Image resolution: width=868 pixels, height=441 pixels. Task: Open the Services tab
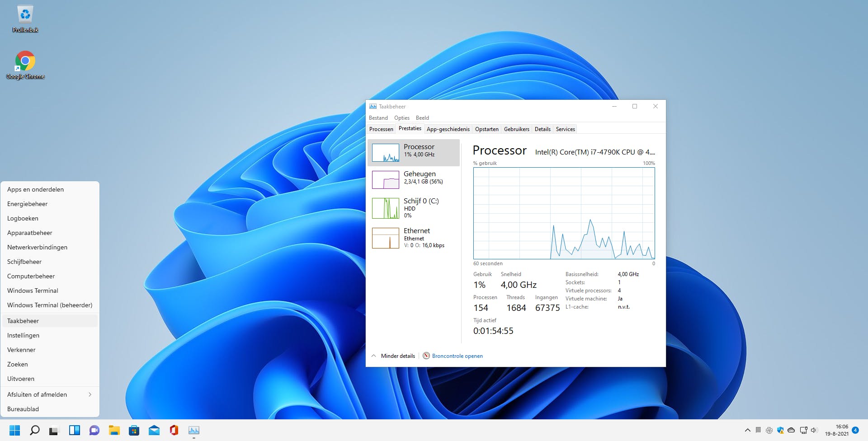566,129
